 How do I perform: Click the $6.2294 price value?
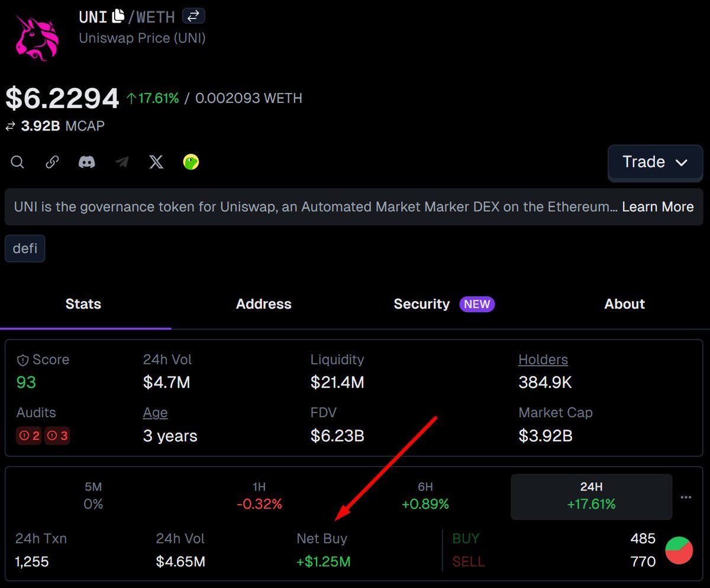coord(63,98)
